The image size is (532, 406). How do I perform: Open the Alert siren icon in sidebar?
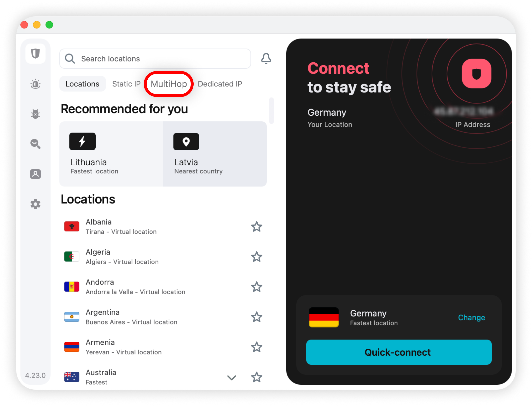click(35, 84)
